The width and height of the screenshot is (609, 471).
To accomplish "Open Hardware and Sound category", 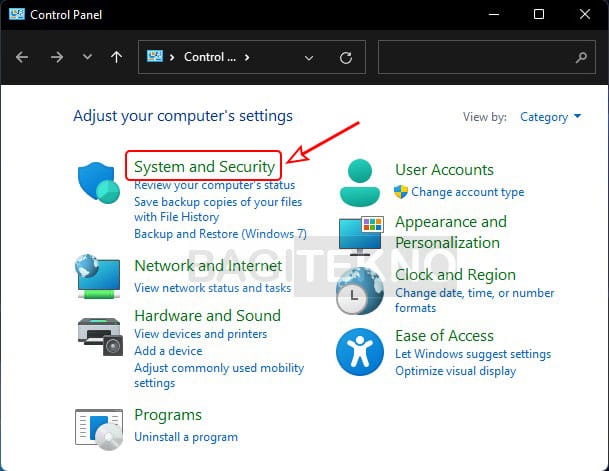I will (207, 316).
